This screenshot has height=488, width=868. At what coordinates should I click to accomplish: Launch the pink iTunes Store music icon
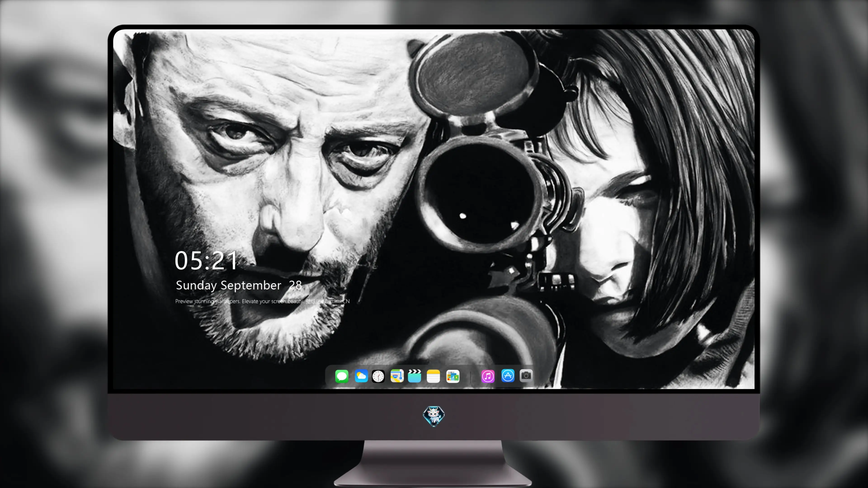pos(488,376)
